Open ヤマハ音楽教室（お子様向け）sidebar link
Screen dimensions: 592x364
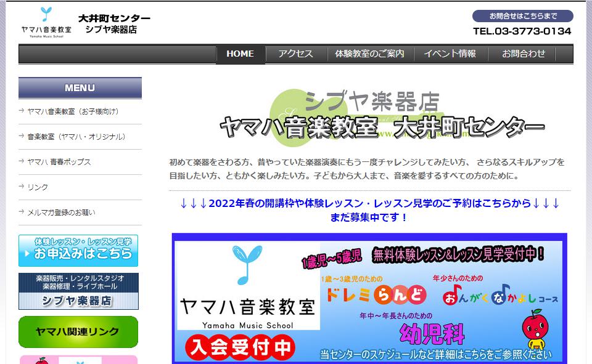[73, 111]
